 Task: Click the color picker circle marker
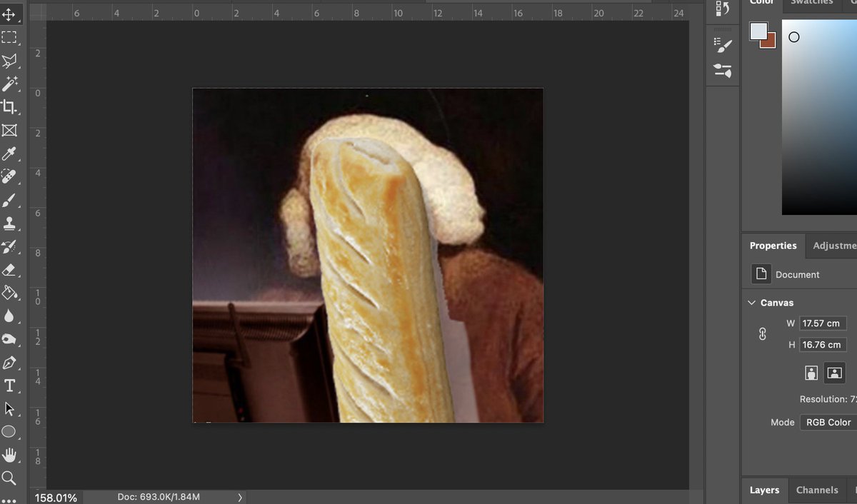pyautogui.click(x=794, y=37)
